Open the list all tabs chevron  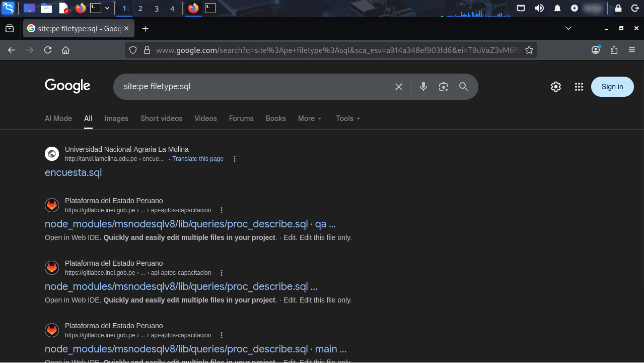tap(568, 28)
